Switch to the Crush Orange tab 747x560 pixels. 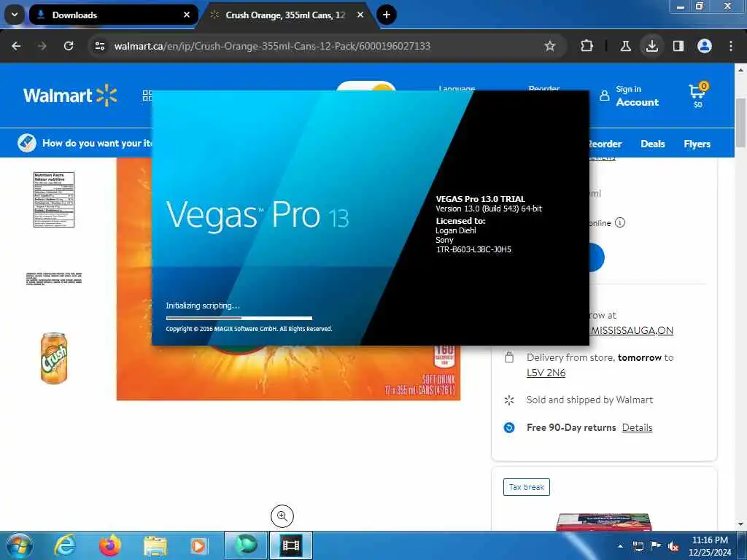(x=285, y=15)
